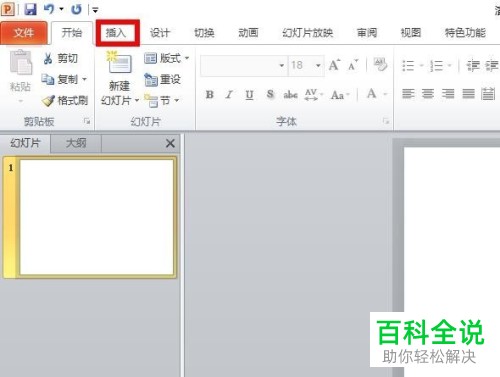Viewport: 500px width, 377px height.
Task: Toggle Italic formatting
Action: point(229,95)
